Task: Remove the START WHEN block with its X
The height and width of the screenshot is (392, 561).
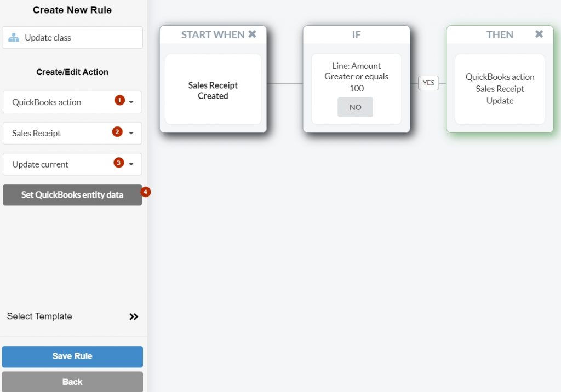Action: (252, 34)
